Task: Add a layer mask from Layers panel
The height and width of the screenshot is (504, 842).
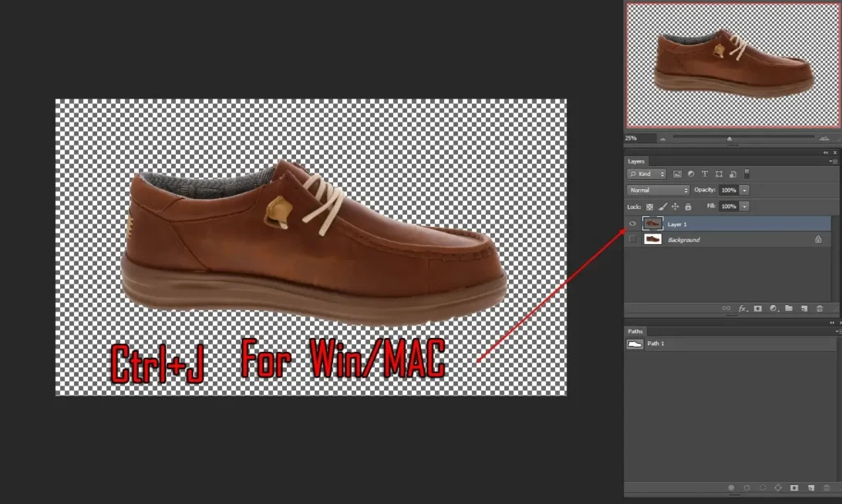Action: click(757, 308)
